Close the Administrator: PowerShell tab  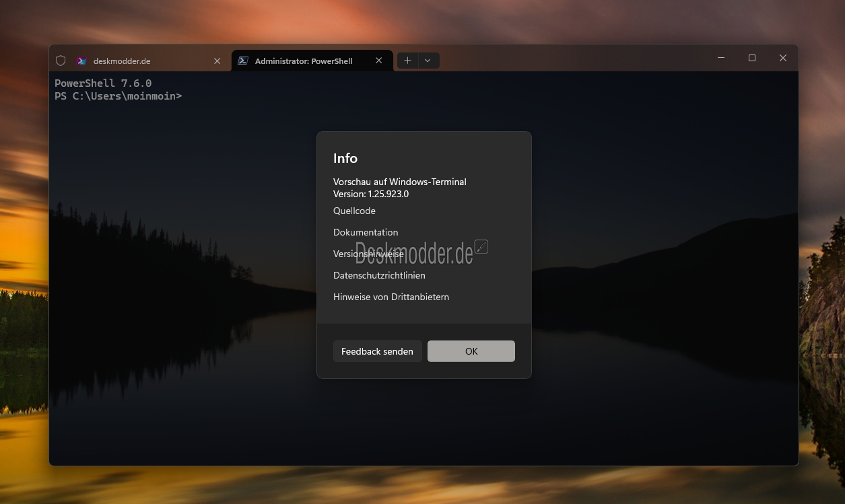coord(378,61)
